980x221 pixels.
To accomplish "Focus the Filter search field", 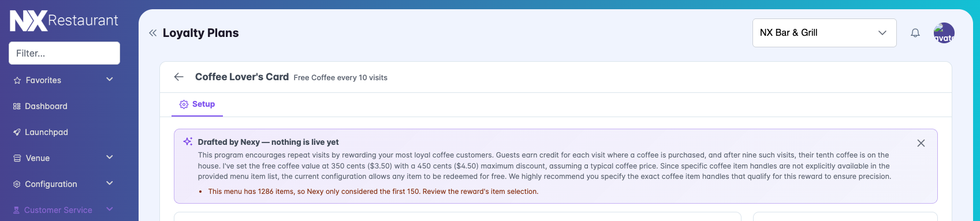I will click(64, 53).
